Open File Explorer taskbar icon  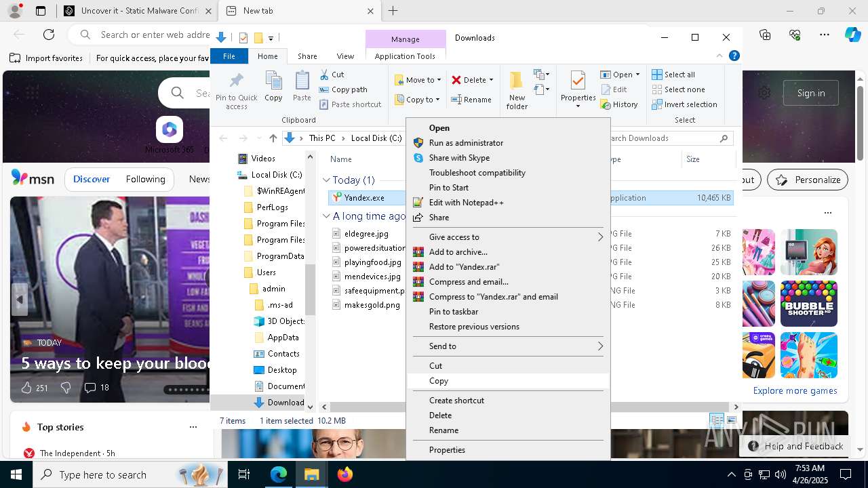[311, 474]
